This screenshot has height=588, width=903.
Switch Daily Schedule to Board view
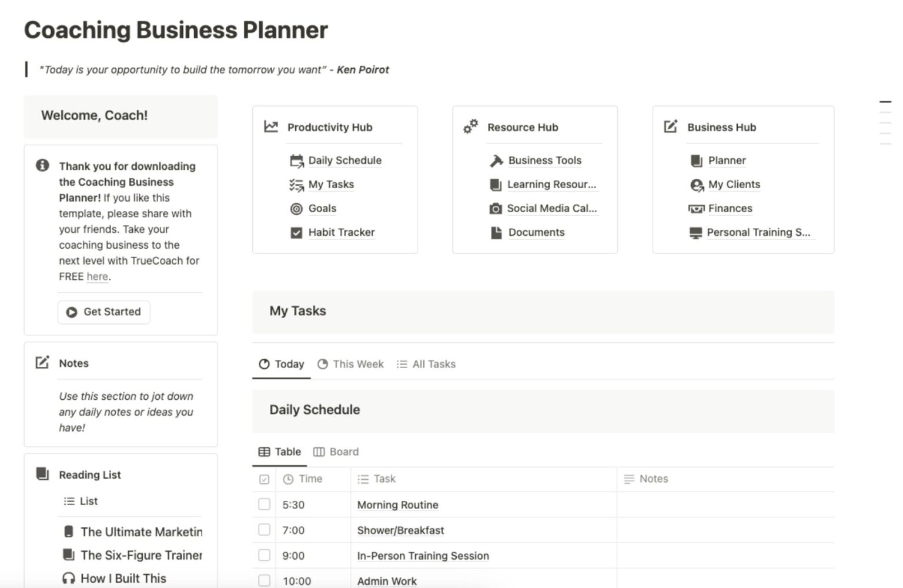[x=336, y=452]
